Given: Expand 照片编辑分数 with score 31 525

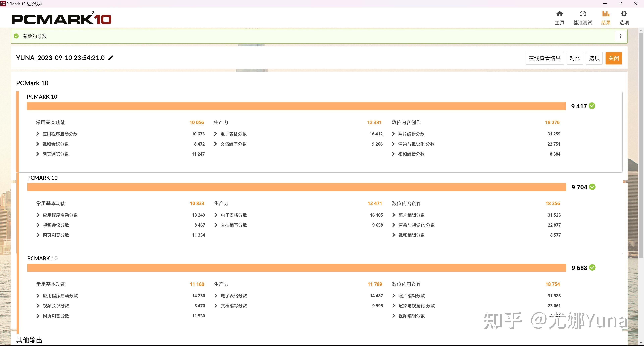Looking at the screenshot, I should 394,215.
